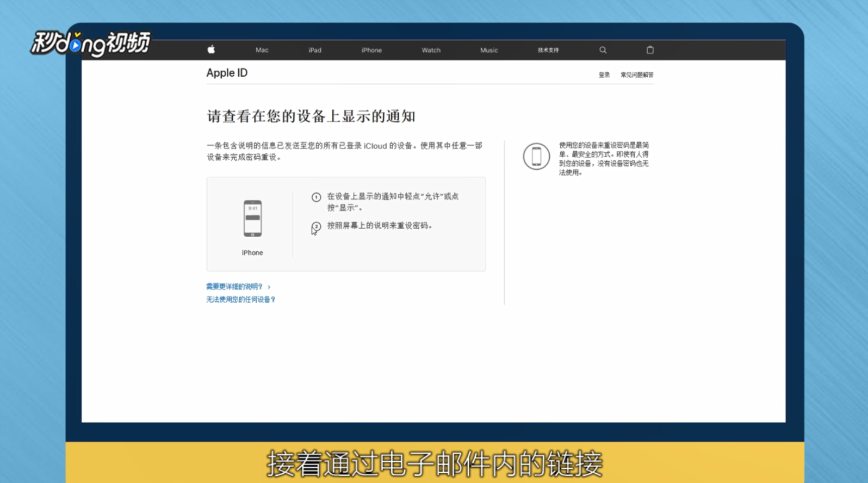The image size is (868, 483).
Task: Click the tip text 使用您的设备来重设密码
Action: [x=604, y=159]
